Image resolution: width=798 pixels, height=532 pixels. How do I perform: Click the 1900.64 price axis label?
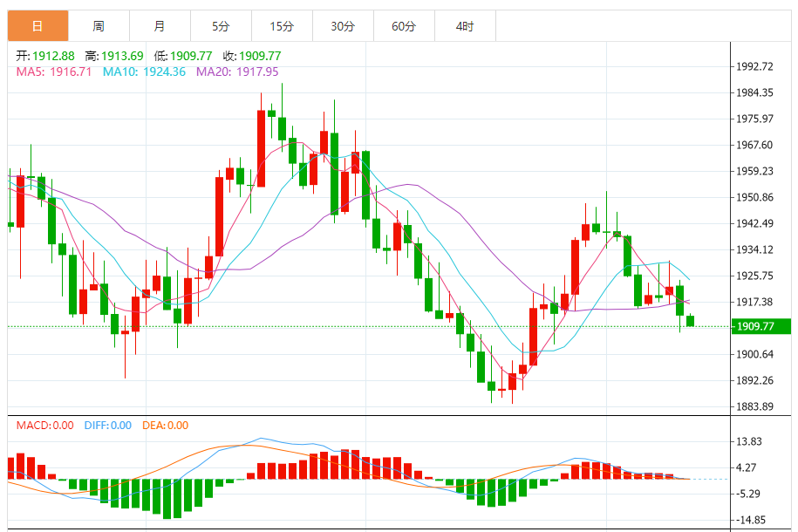[x=754, y=354]
